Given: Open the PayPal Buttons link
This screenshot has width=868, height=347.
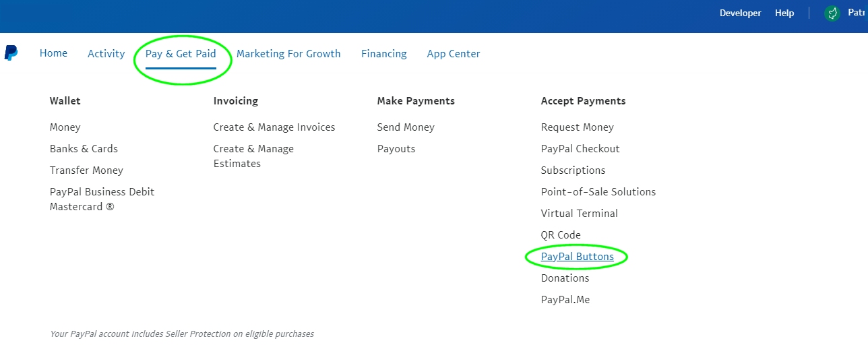Looking at the screenshot, I should pyautogui.click(x=578, y=257).
